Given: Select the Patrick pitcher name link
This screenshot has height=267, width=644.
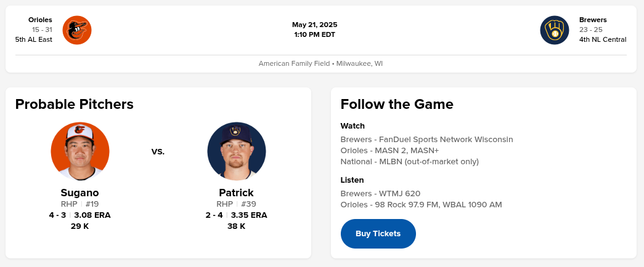Looking at the screenshot, I should pos(236,193).
